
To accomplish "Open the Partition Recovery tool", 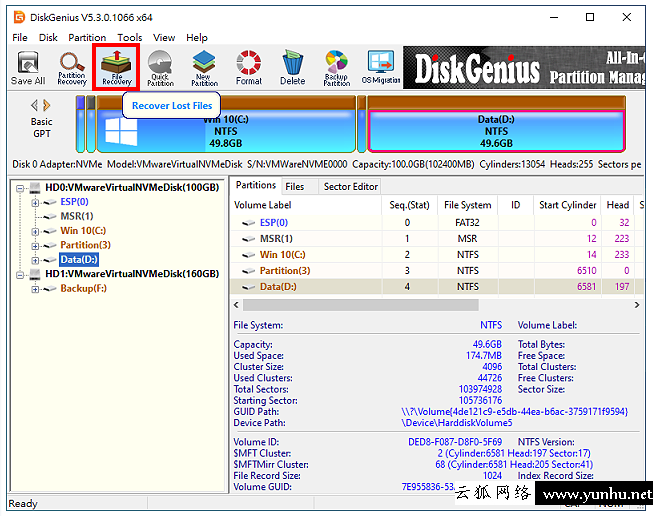I will tap(72, 68).
